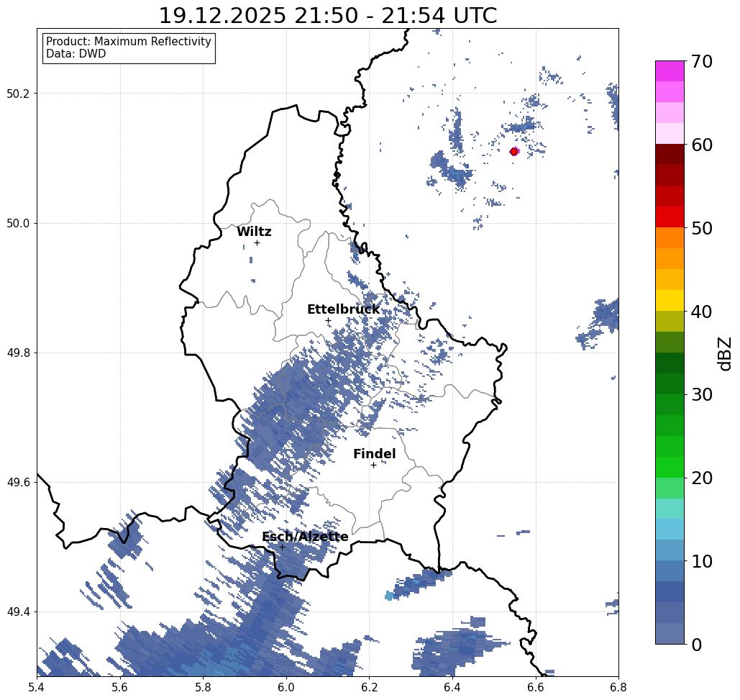Click the 'dBZ' colorbar axis label
The height and width of the screenshot is (700, 740).
pos(724,353)
